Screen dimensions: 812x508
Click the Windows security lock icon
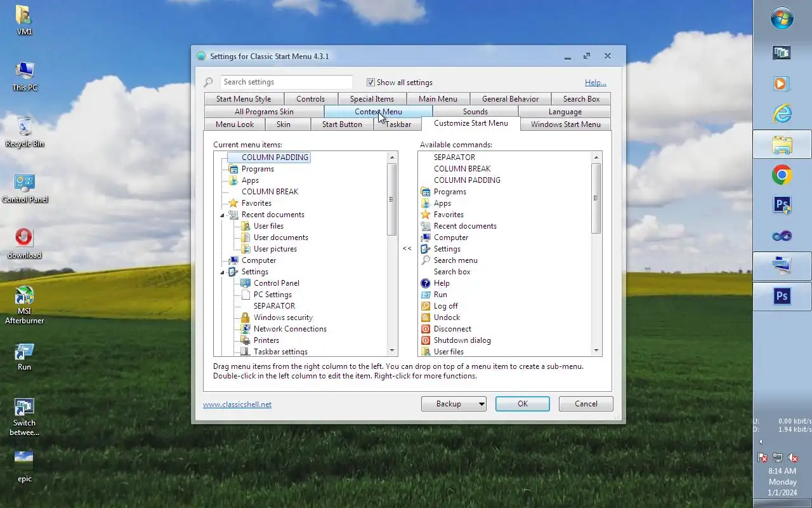pos(245,317)
